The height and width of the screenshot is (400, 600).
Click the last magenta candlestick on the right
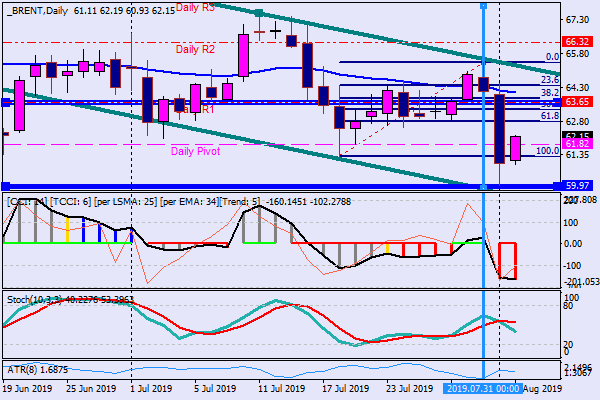click(515, 149)
